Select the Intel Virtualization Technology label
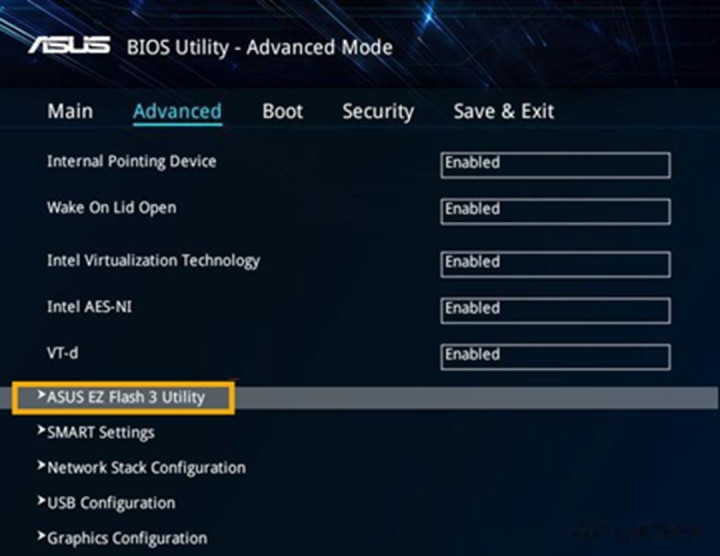This screenshot has height=556, width=720. [153, 260]
